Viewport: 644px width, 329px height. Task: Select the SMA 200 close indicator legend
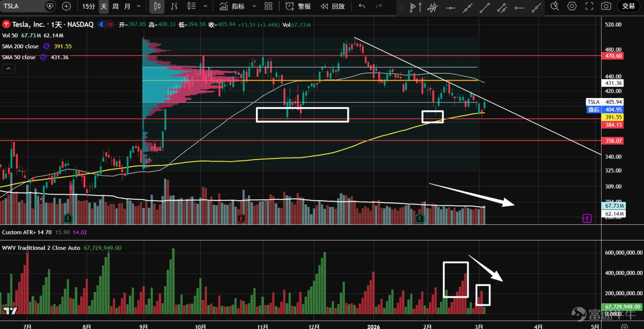click(x=20, y=46)
